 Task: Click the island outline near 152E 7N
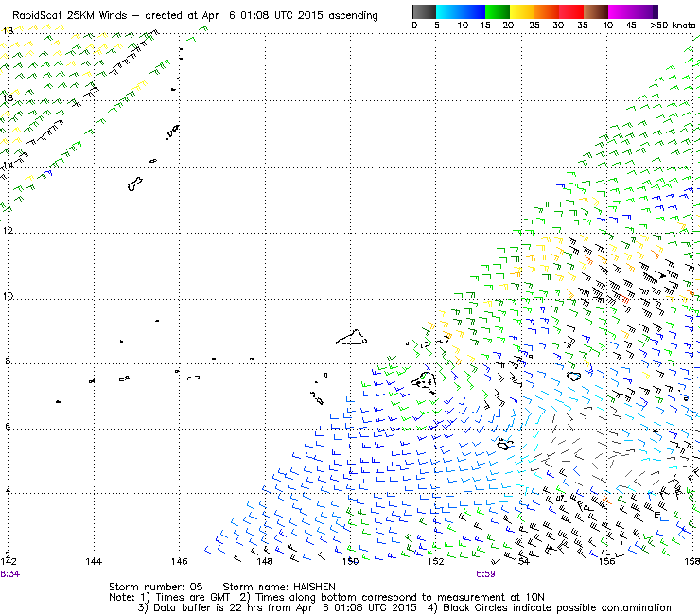[x=424, y=382]
